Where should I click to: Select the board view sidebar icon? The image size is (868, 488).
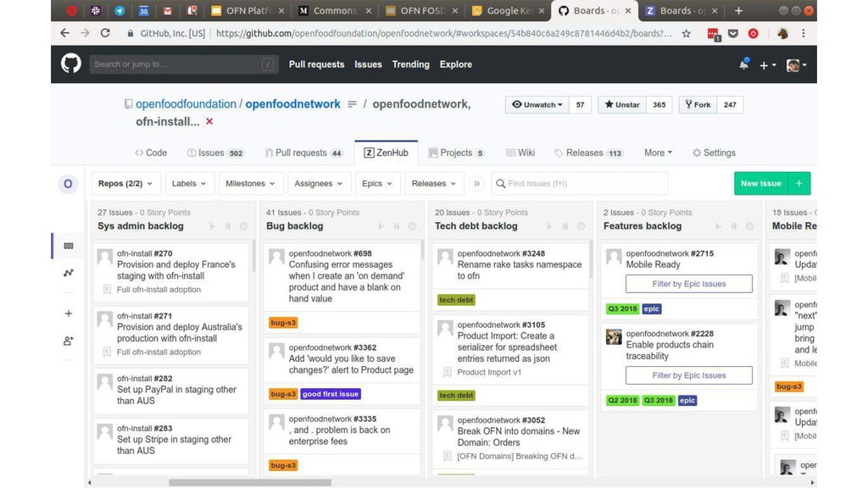pos(68,246)
